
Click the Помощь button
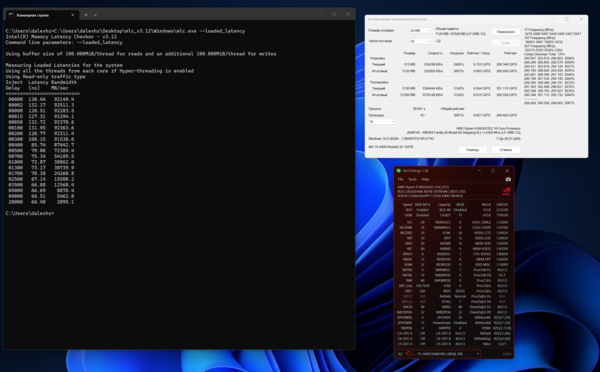[473, 150]
